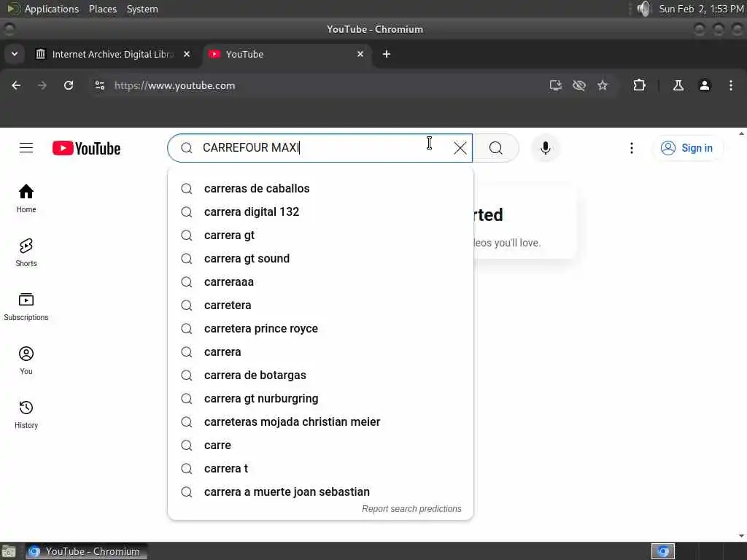Choose suggestion carrera de botargas
Viewport: 747px width, 560px height.
[321, 376]
